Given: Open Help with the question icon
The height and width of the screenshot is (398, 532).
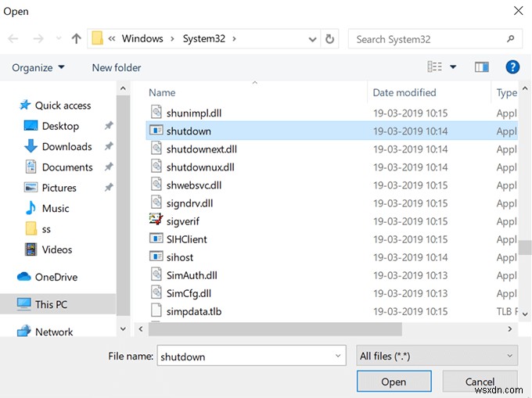Looking at the screenshot, I should pos(512,67).
